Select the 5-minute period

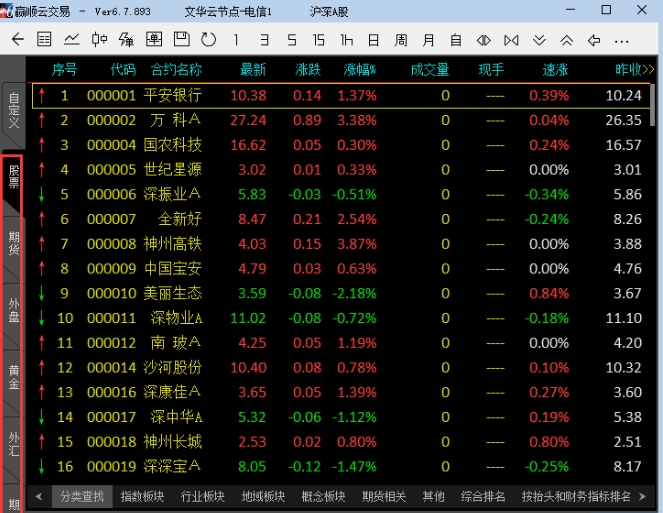click(292, 40)
